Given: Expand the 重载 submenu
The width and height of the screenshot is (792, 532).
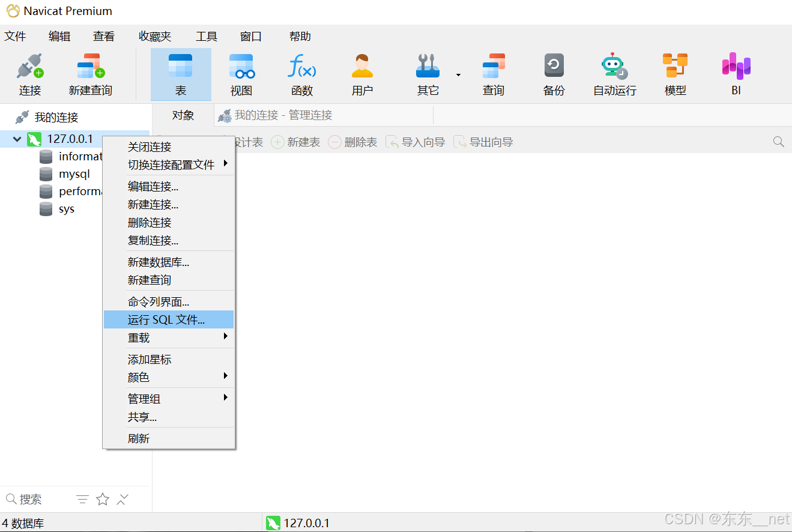Looking at the screenshot, I should tap(169, 338).
